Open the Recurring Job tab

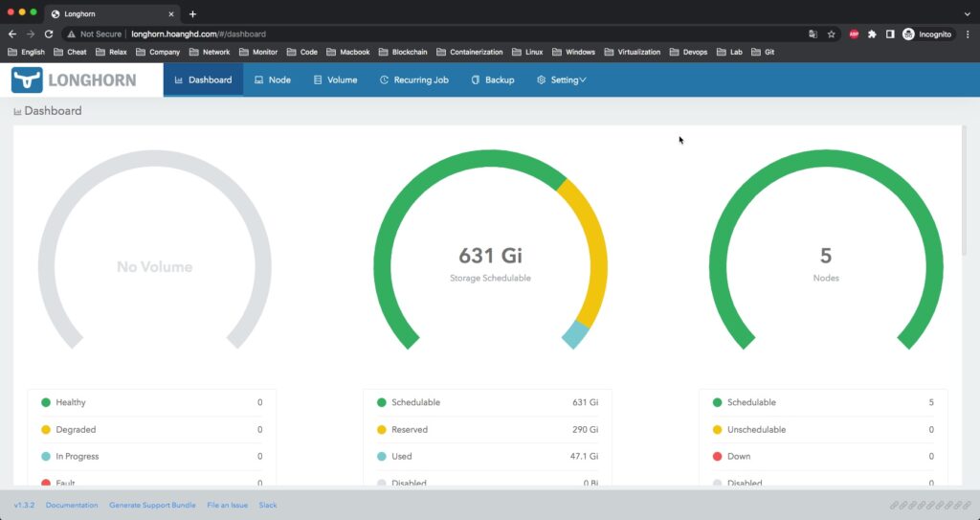click(413, 80)
